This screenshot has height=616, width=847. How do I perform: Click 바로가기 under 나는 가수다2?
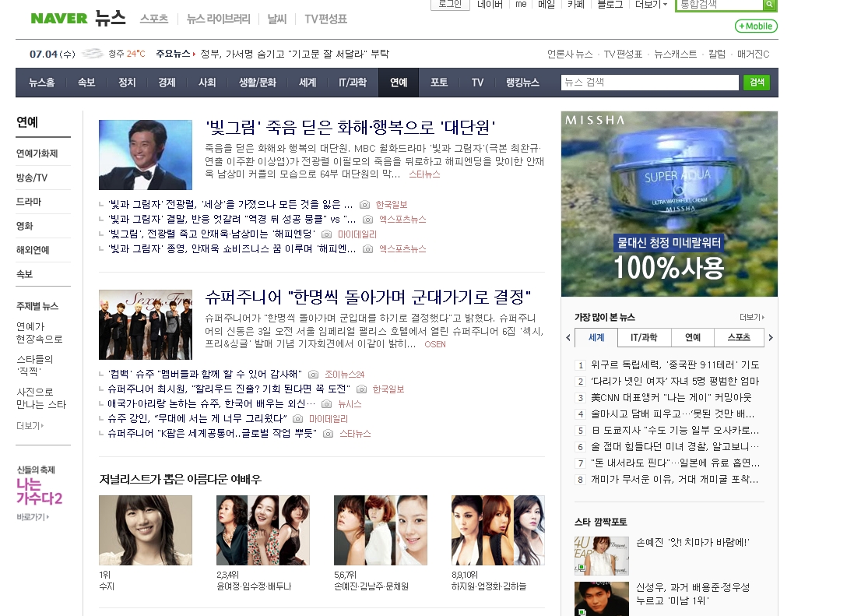(x=33, y=517)
